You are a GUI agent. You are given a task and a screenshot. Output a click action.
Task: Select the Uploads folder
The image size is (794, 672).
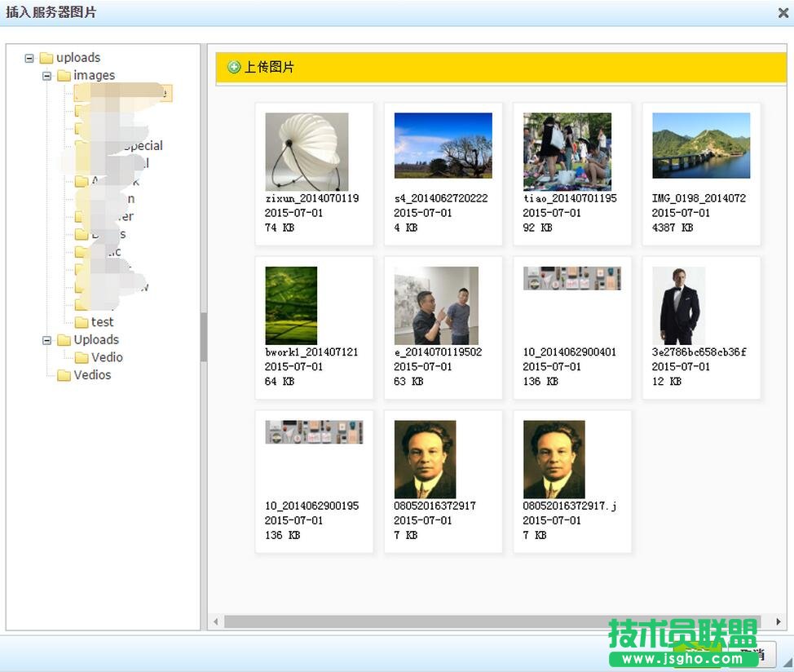point(96,340)
